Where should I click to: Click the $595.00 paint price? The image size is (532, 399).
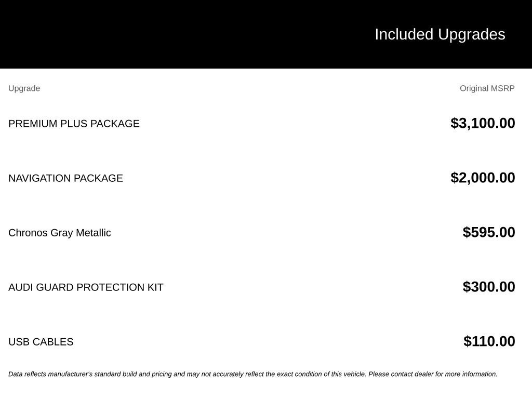[x=488, y=232]
